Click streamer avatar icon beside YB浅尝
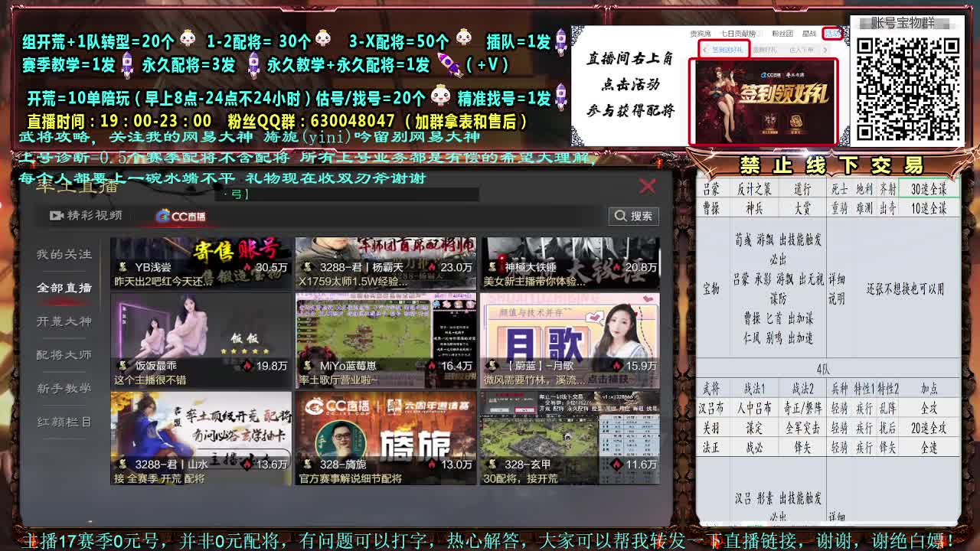 click(x=122, y=267)
